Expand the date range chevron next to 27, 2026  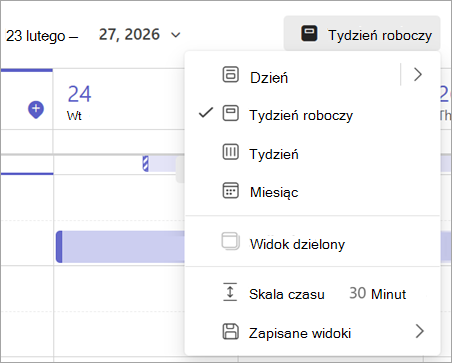(x=175, y=35)
